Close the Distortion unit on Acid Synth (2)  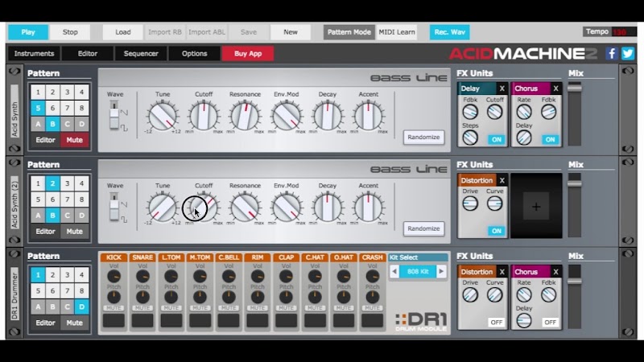[502, 180]
